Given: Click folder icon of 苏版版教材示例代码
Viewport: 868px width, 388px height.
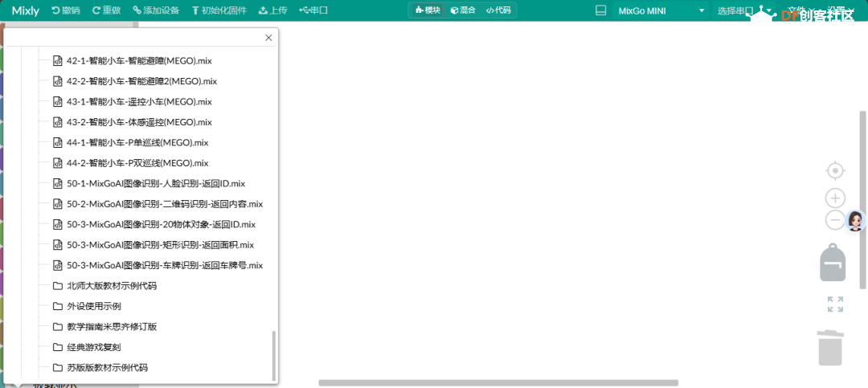Looking at the screenshot, I should coord(57,368).
